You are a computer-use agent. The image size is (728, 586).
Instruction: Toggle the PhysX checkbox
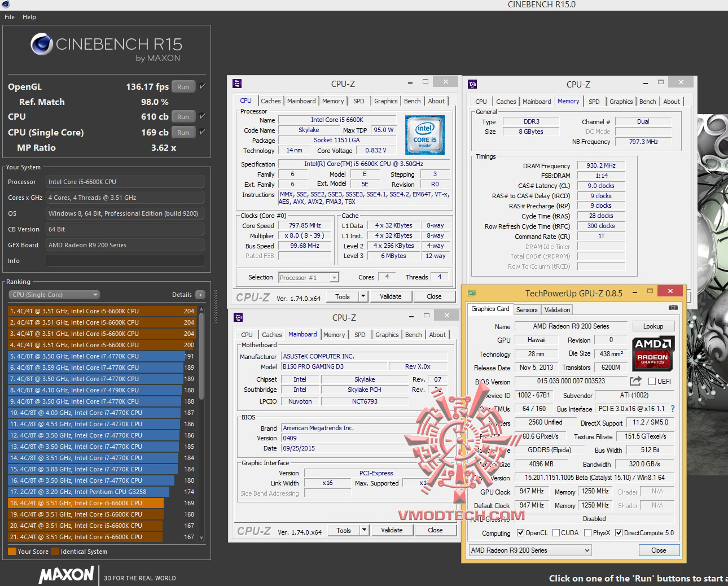(588, 533)
